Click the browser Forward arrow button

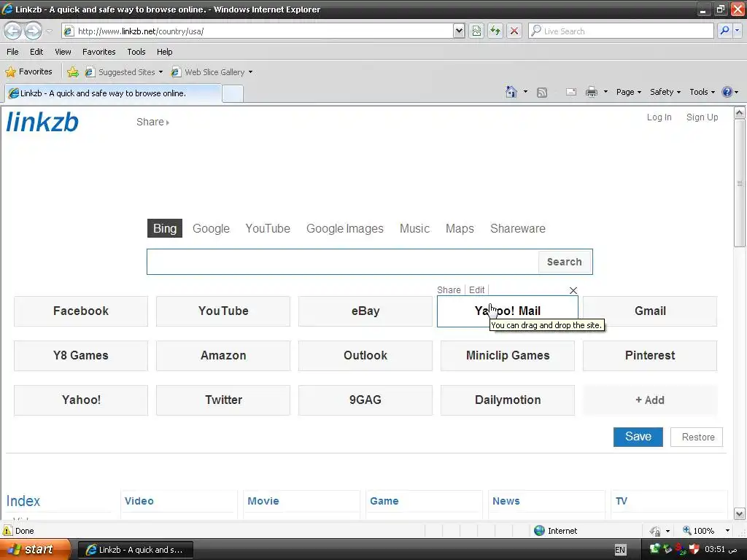(33, 31)
